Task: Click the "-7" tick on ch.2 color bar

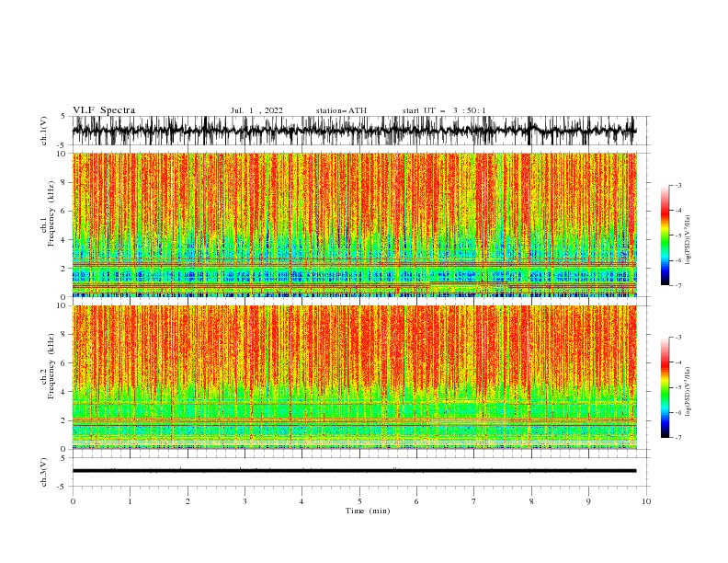Action: coord(677,437)
